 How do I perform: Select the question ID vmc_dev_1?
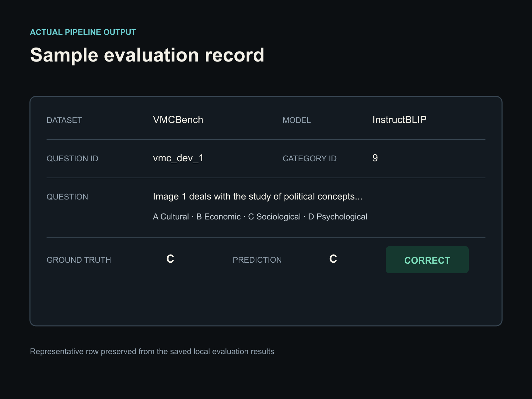click(178, 158)
